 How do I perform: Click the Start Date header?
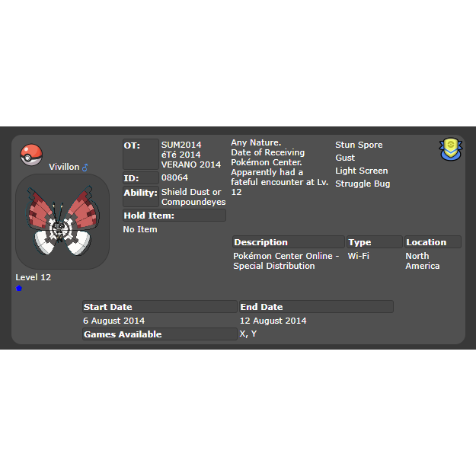click(160, 307)
